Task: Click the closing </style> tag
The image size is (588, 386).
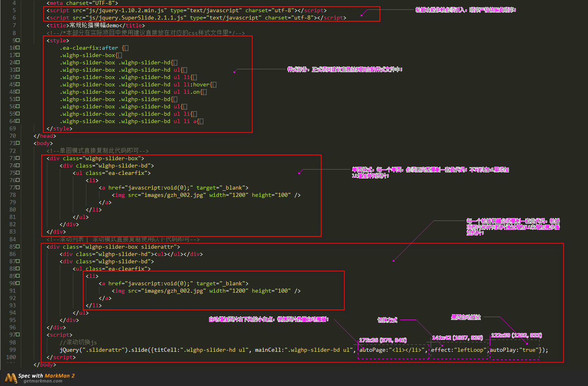Action: coord(59,128)
